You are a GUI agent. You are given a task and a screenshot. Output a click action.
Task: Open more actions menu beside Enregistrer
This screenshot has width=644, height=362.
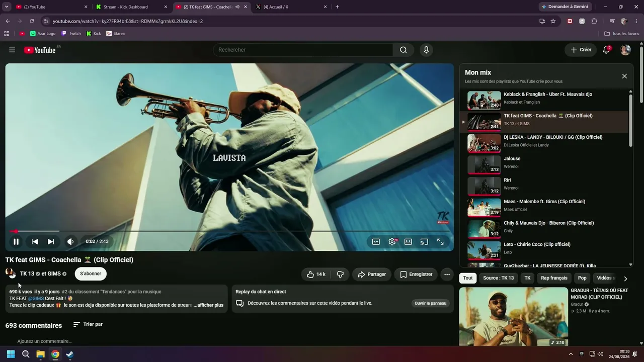click(x=447, y=275)
